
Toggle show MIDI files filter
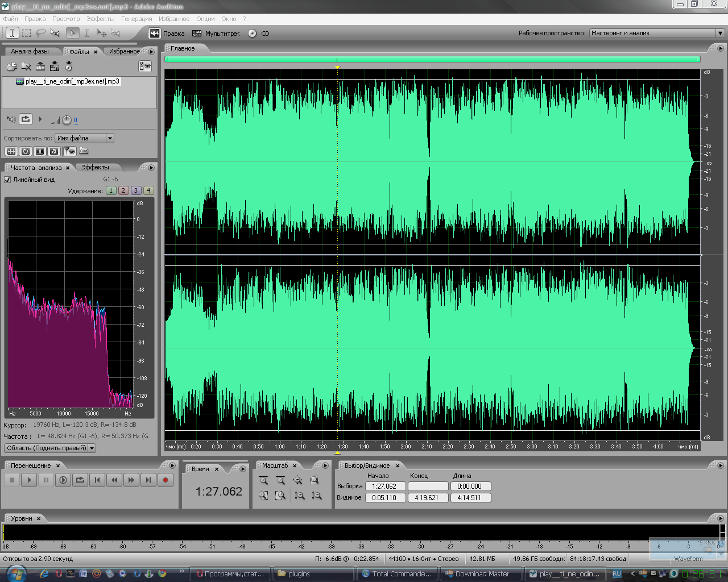(x=54, y=151)
